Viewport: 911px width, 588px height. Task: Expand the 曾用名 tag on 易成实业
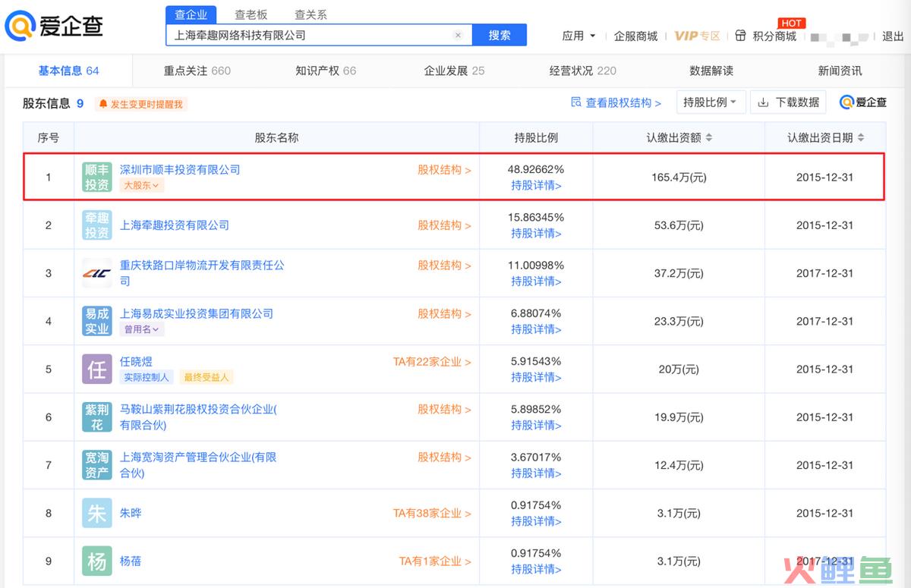142,329
